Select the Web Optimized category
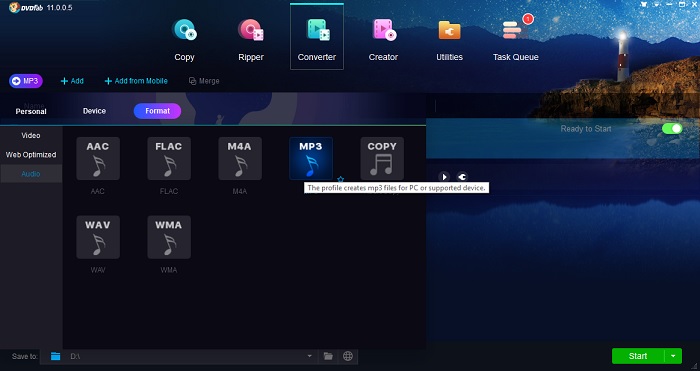This screenshot has height=371, width=700. [x=31, y=154]
